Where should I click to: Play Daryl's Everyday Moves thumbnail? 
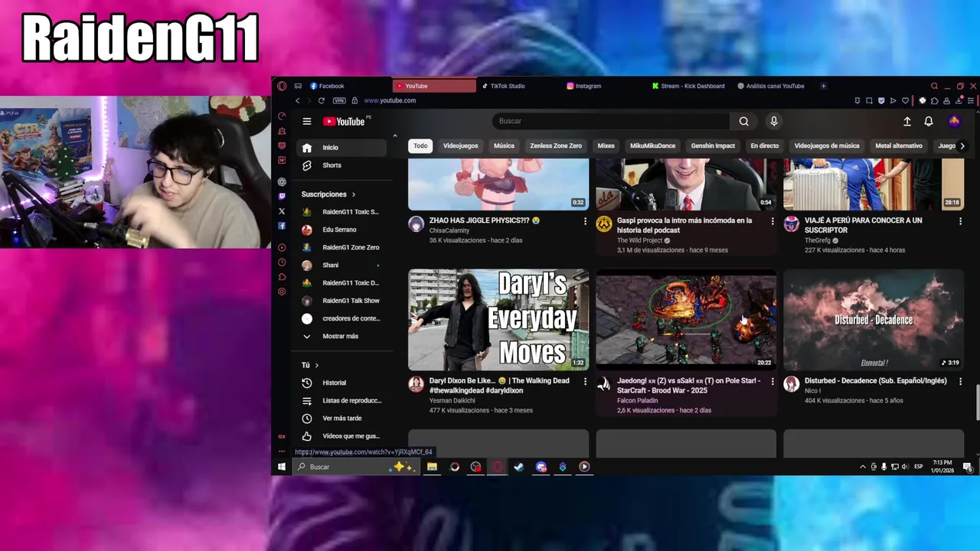(x=498, y=319)
